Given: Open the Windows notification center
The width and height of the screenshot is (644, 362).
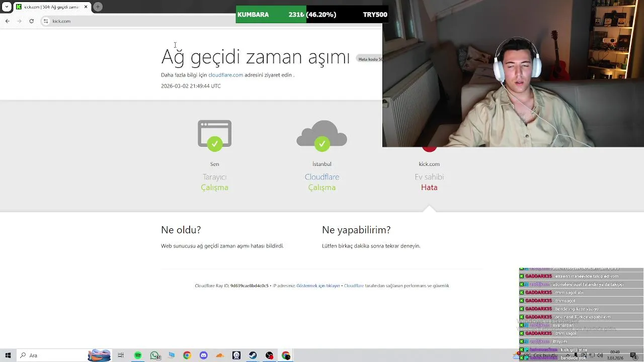Looking at the screenshot, I should [x=633, y=355].
